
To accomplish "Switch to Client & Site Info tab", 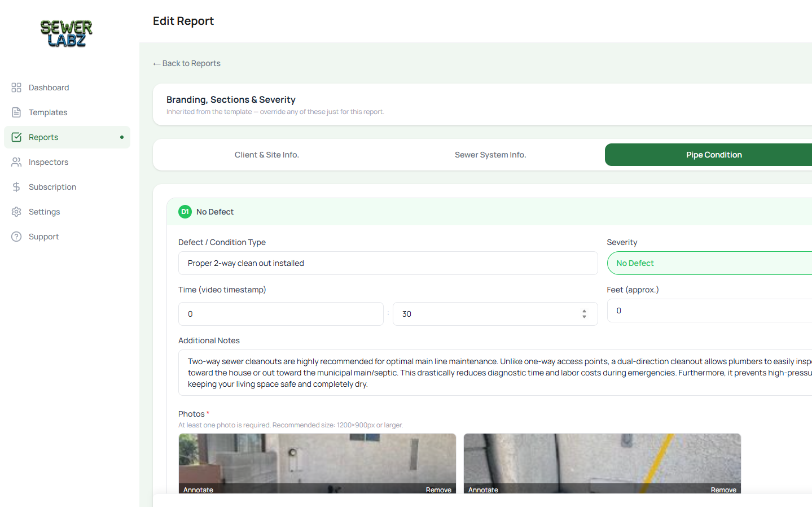I will pos(267,155).
